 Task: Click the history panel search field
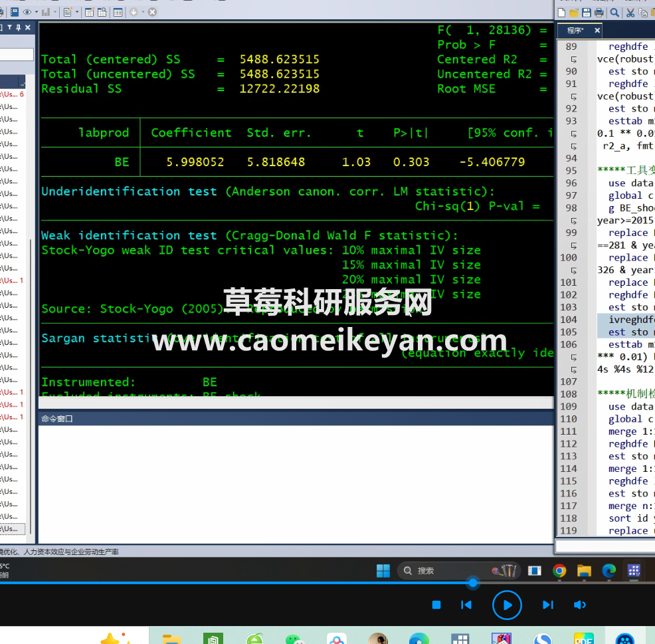[x=17, y=54]
